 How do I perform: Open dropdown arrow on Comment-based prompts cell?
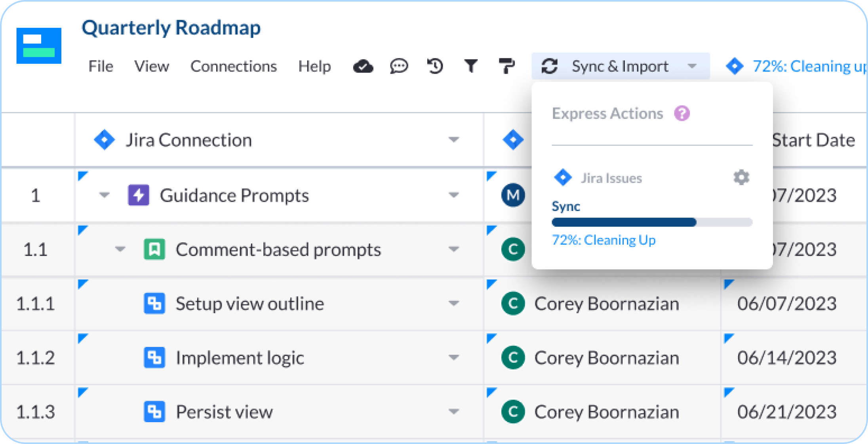coord(454,249)
